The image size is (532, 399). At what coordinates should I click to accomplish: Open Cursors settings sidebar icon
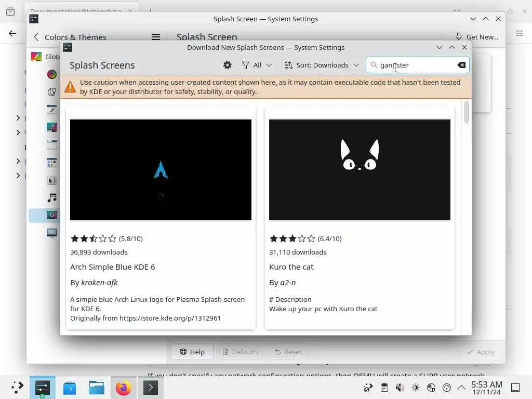click(x=52, y=180)
